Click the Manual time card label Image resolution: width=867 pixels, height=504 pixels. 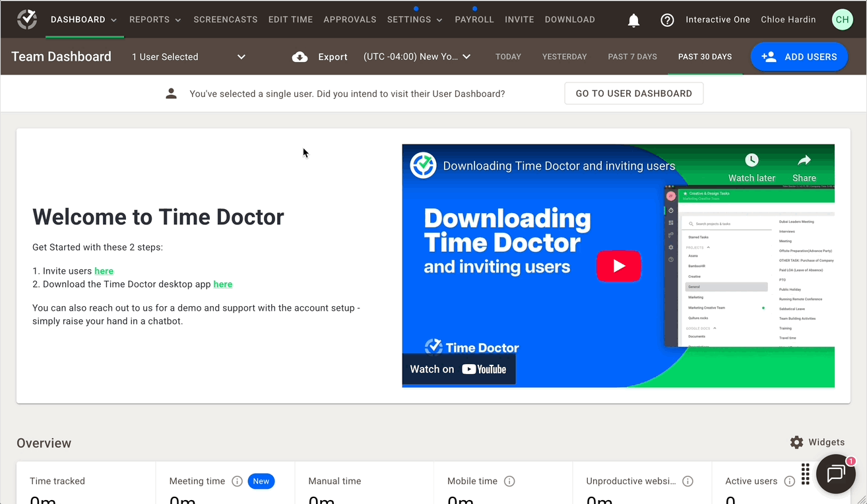tap(335, 481)
